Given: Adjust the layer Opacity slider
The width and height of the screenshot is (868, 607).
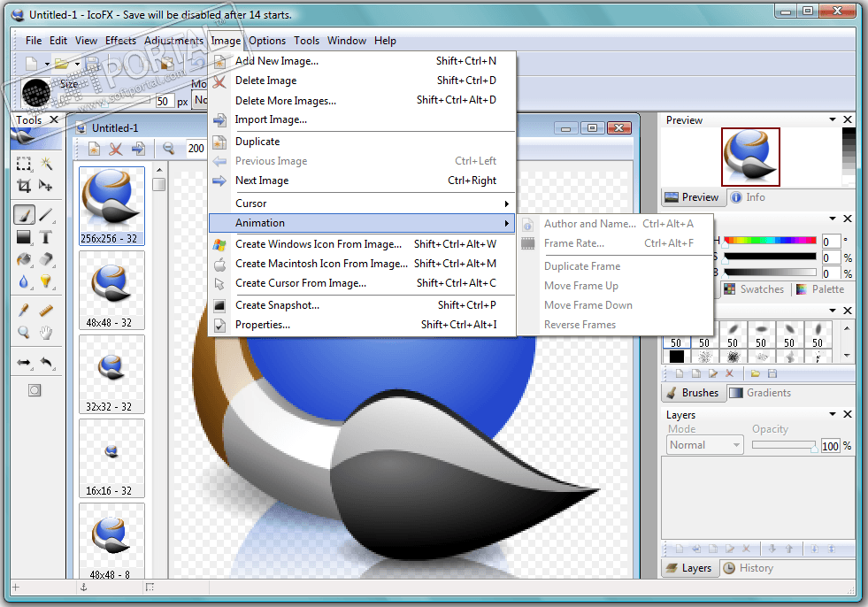Looking at the screenshot, I should 784,445.
